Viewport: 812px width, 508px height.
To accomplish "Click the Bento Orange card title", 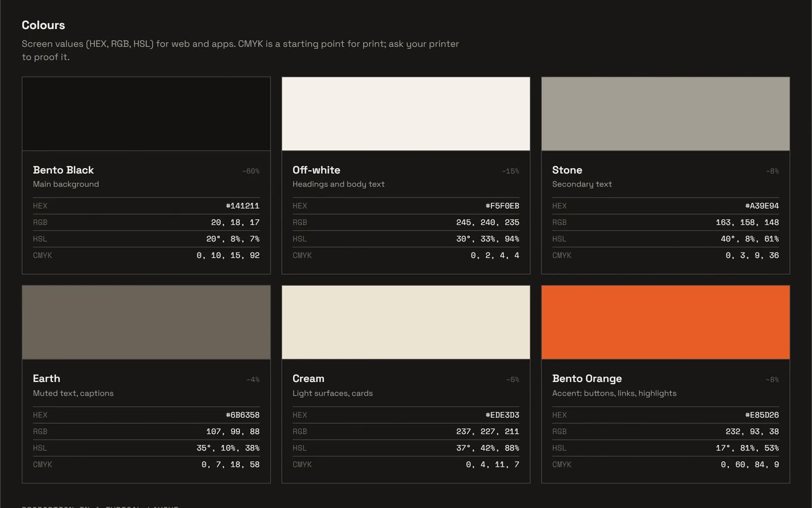I will [x=587, y=378].
